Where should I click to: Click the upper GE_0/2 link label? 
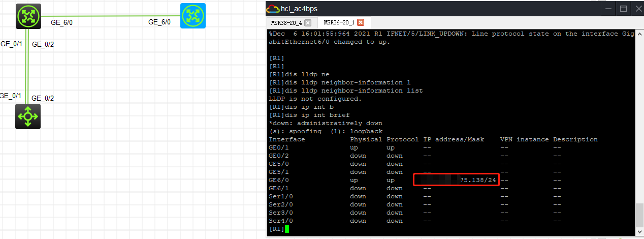click(43, 44)
